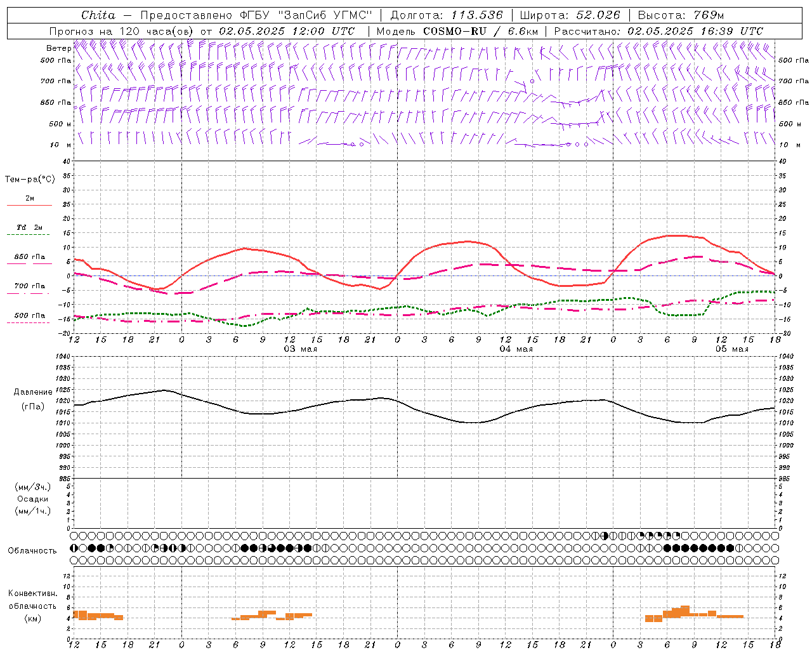
Task: Select forecast start "02.05.2025 12:00 UTC"
Action: pyautogui.click(x=287, y=31)
